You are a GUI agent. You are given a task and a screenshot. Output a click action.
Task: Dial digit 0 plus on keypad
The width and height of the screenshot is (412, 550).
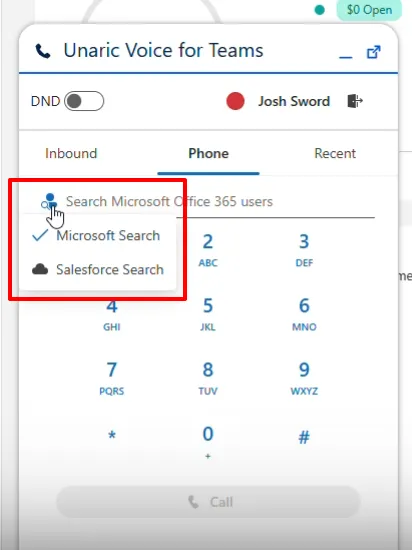click(x=208, y=442)
